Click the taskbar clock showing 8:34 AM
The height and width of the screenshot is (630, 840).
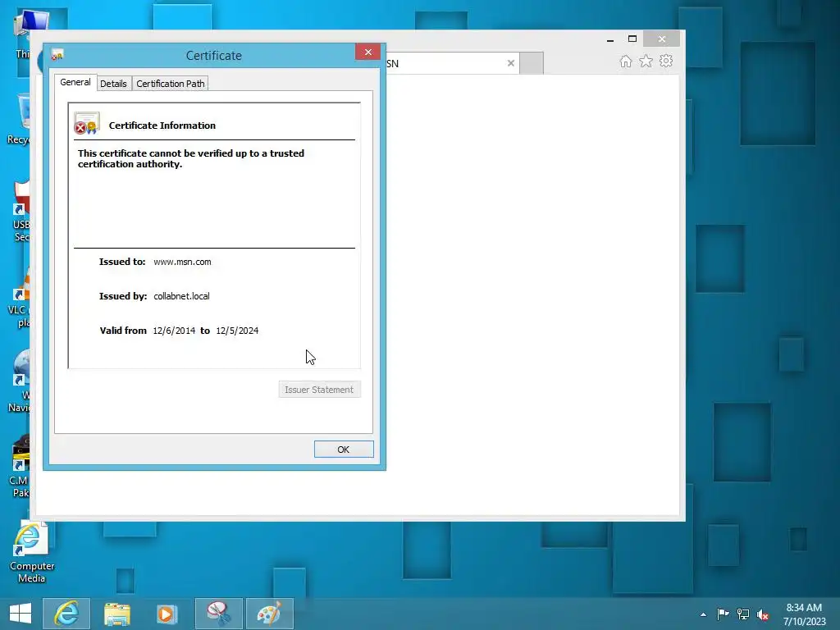click(x=804, y=614)
